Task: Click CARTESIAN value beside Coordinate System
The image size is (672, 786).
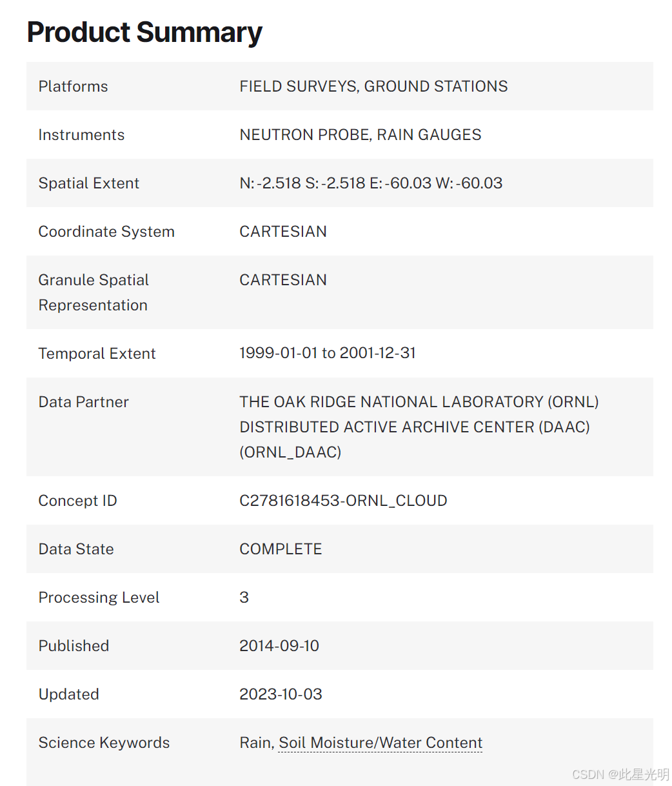Action: pos(283,232)
